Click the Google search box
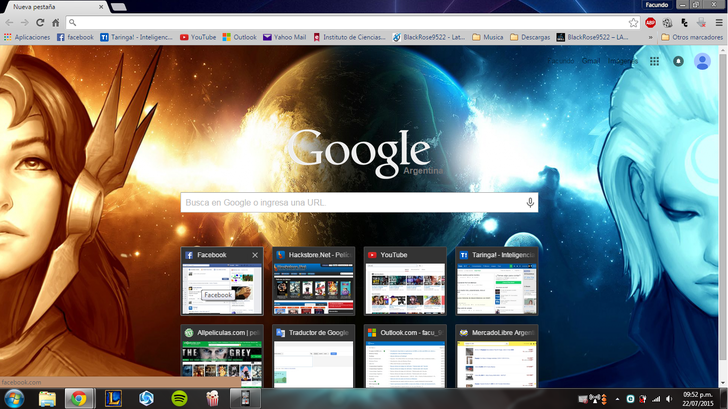The width and height of the screenshot is (728, 409). click(x=359, y=202)
